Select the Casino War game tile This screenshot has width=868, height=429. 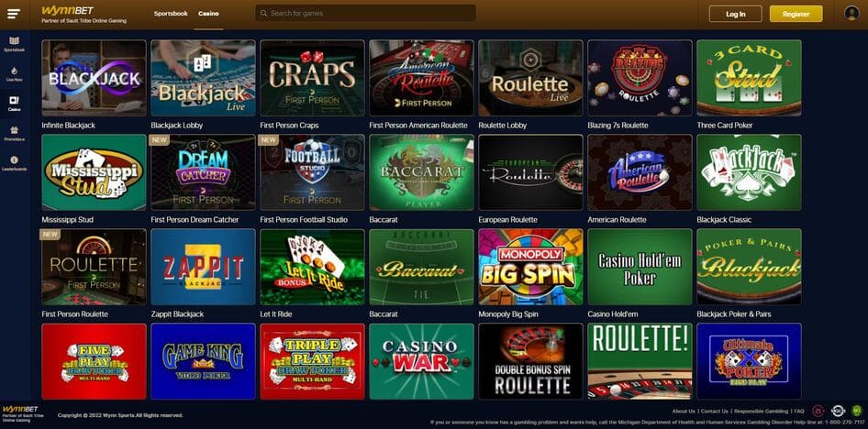(421, 361)
